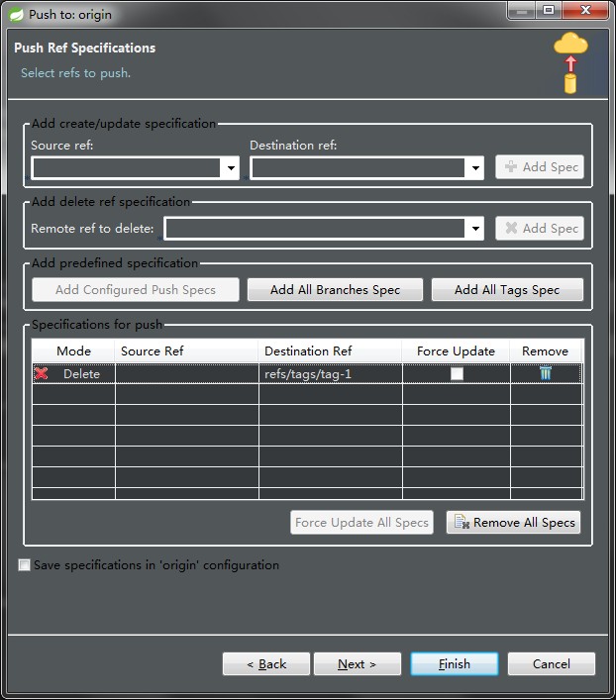Click the cloud push icon in header
Image resolution: width=616 pixels, height=700 pixels.
(570, 61)
